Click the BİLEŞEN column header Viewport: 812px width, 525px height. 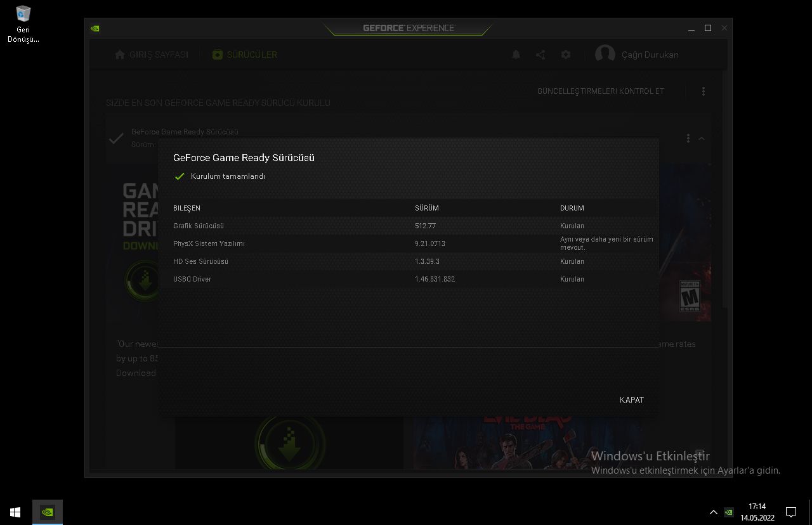[x=187, y=208]
